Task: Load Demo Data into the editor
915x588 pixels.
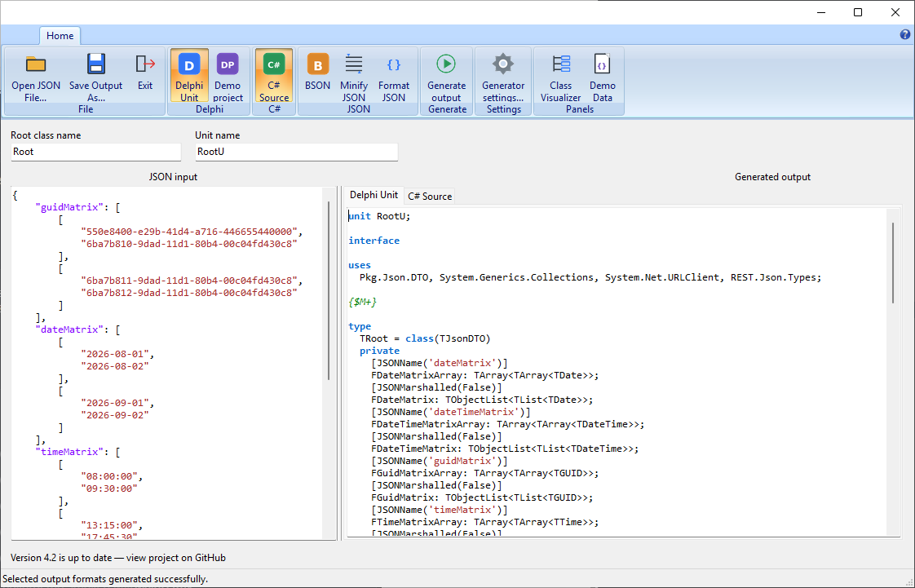Action: click(x=602, y=77)
